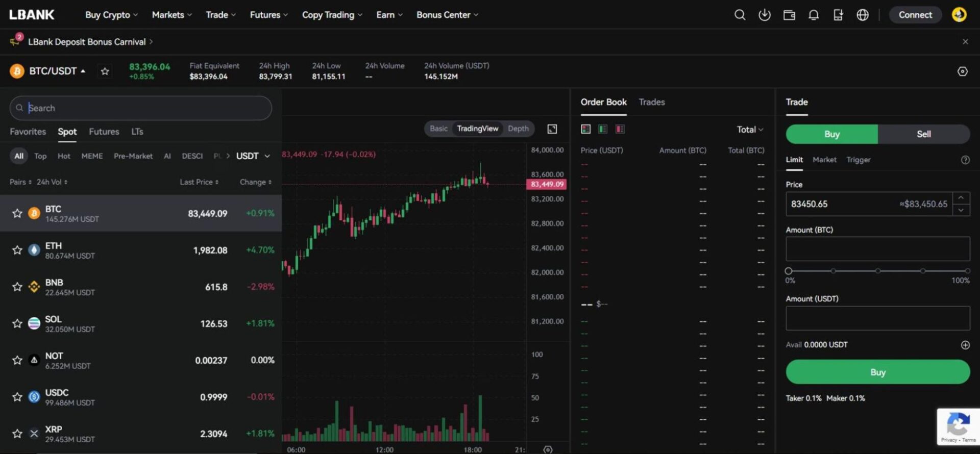
Task: Switch to Futures tab in pair list
Action: [104, 132]
